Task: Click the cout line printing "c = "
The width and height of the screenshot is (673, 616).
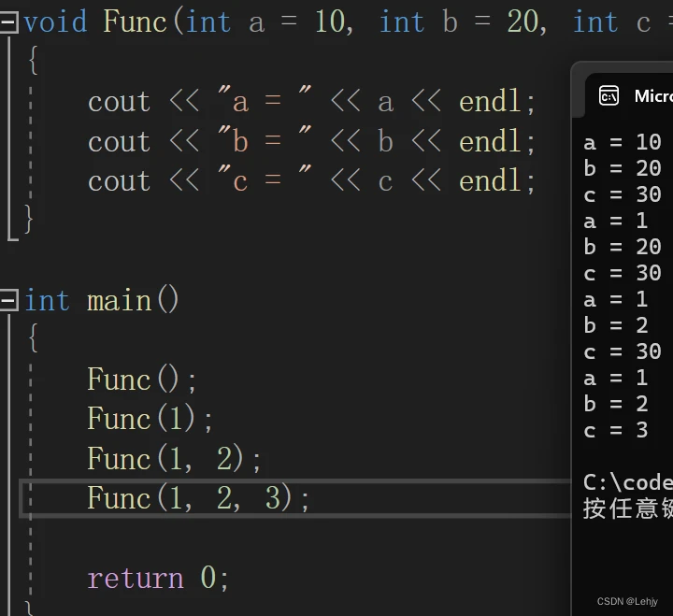Action: [x=311, y=180]
